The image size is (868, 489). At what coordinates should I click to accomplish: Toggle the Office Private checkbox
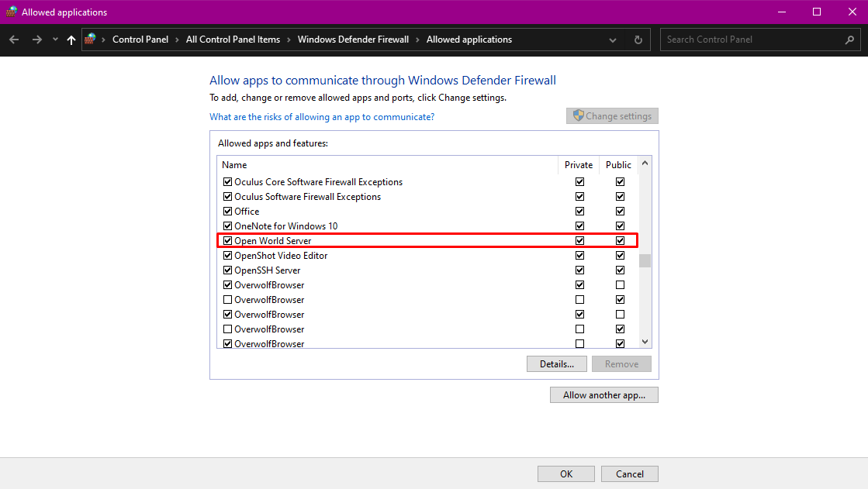[x=579, y=212]
